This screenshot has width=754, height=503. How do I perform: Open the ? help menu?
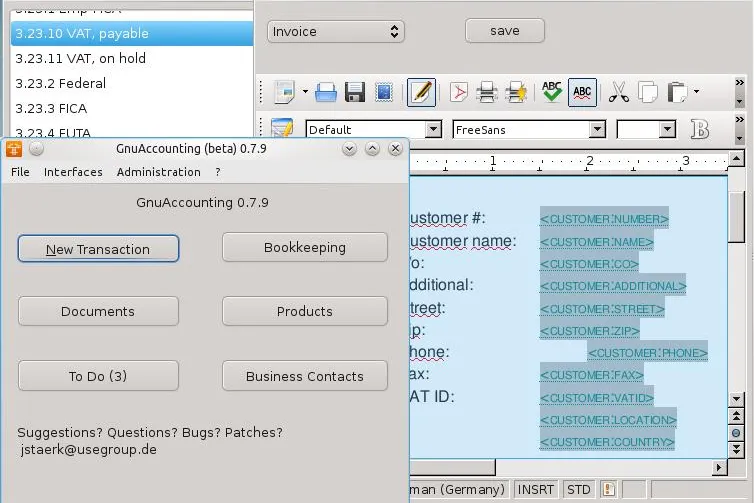coord(218,172)
